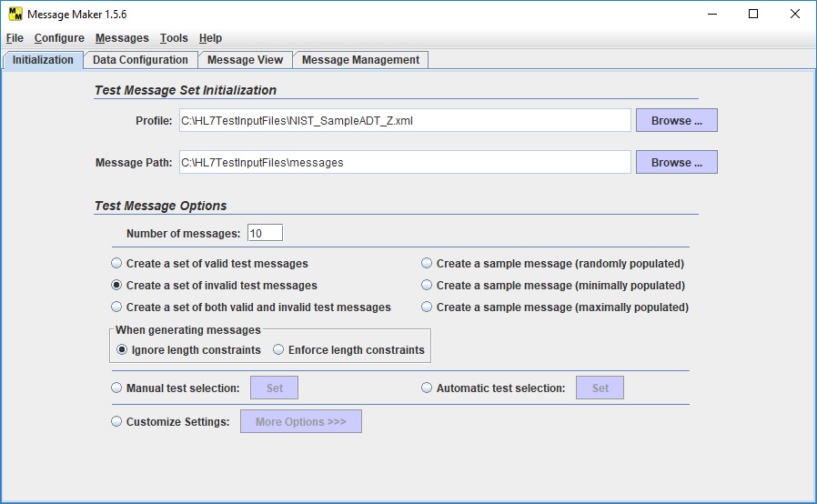Switch to the Message Management tab
Screen dimensions: 817x504
(x=360, y=60)
